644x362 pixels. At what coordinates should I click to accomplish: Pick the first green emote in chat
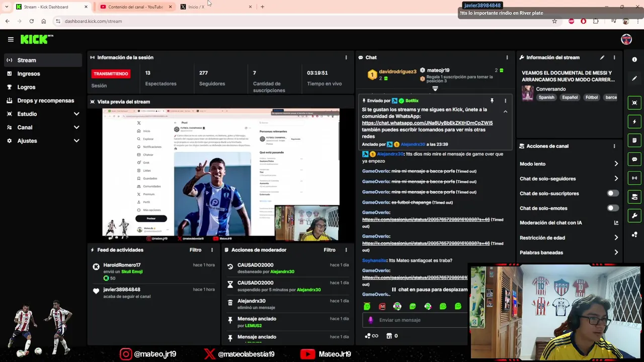coord(367,306)
